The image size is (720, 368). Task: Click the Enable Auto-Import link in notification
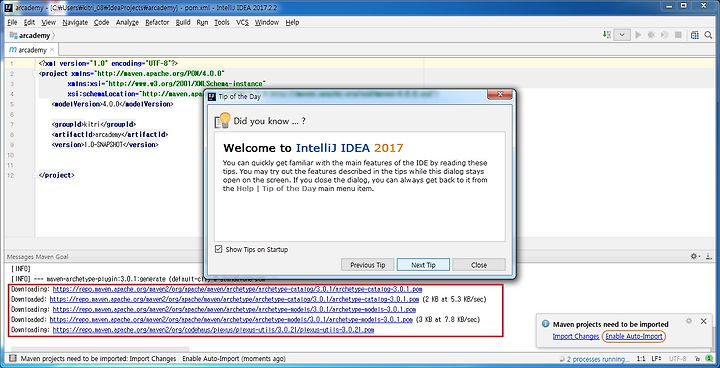(x=633, y=336)
